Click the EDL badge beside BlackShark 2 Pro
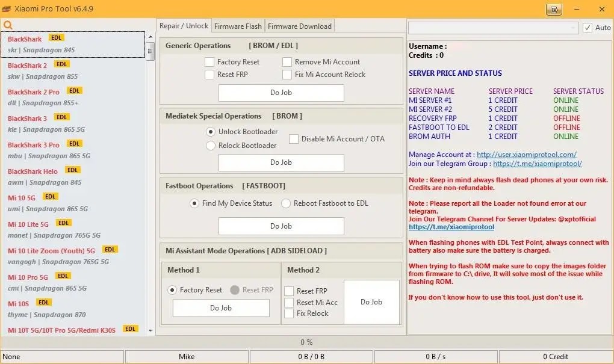This screenshot has height=364, width=614. (74, 91)
